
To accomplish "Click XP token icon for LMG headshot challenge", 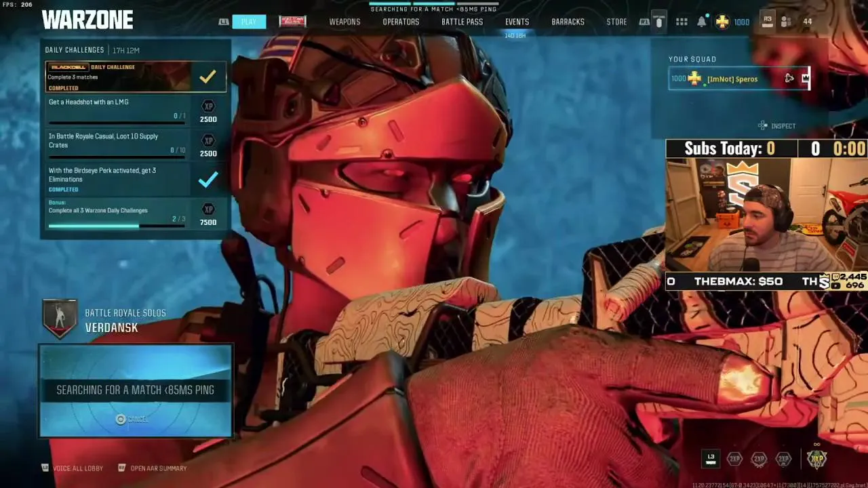I will click(x=208, y=106).
